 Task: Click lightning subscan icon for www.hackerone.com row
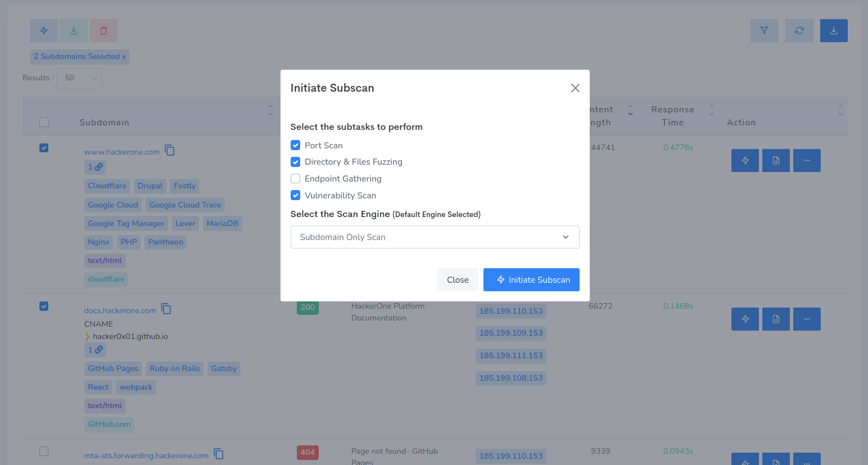point(745,161)
